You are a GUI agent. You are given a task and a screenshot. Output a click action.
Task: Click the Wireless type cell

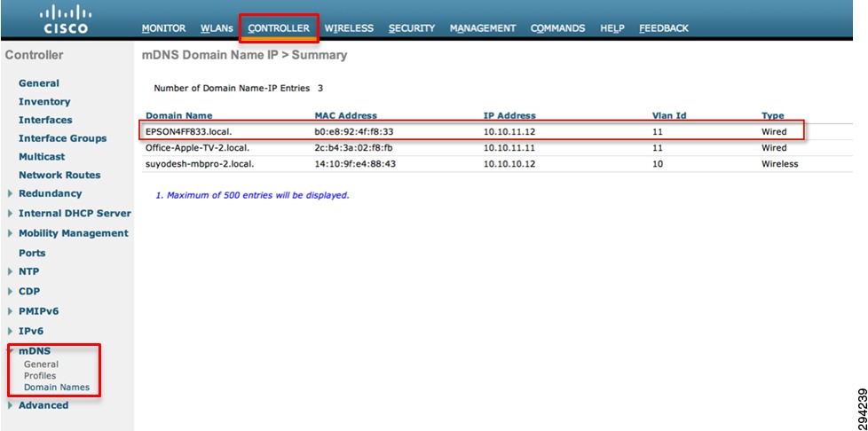coord(780,164)
